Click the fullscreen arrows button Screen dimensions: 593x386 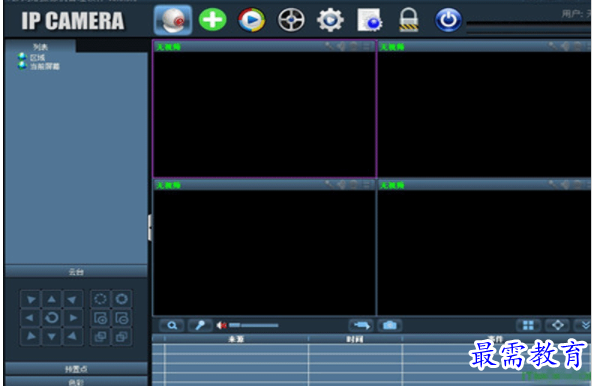coord(557,326)
